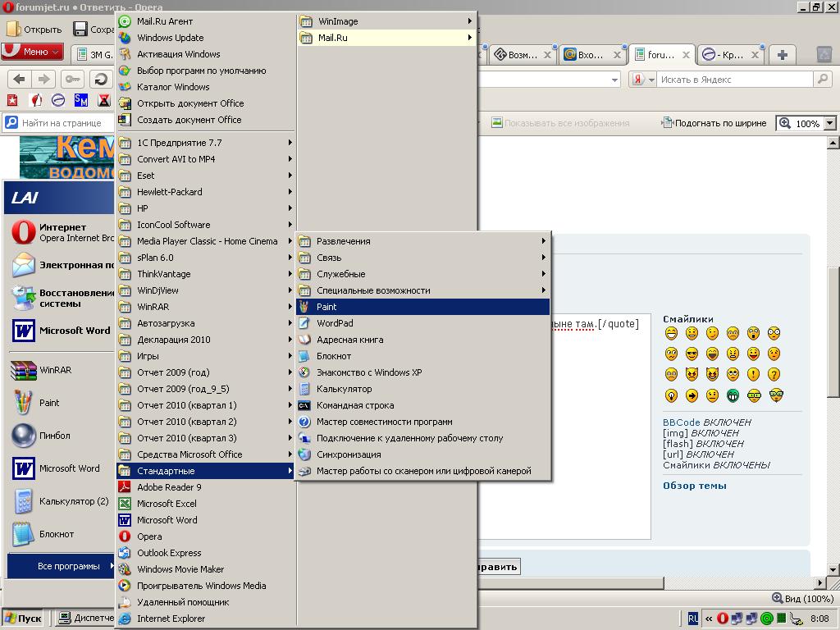Image resolution: width=840 pixels, height=630 pixels.
Task: Expand the WinRAR program folder
Action: [x=153, y=307]
